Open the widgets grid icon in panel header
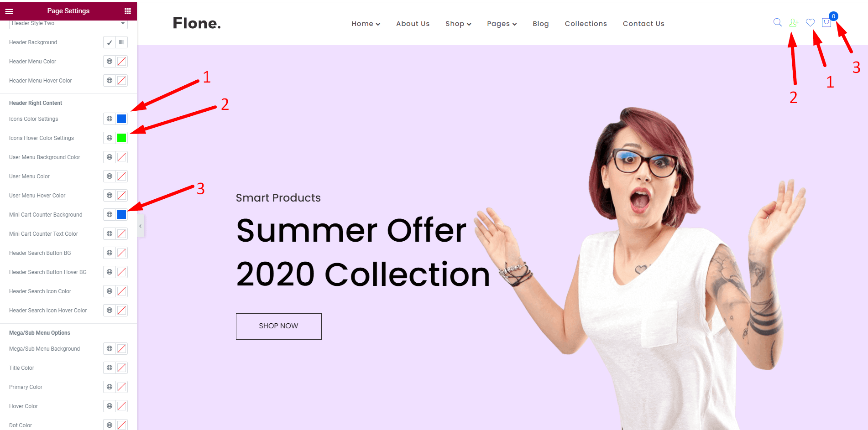Image resolution: width=868 pixels, height=430 pixels. [128, 11]
